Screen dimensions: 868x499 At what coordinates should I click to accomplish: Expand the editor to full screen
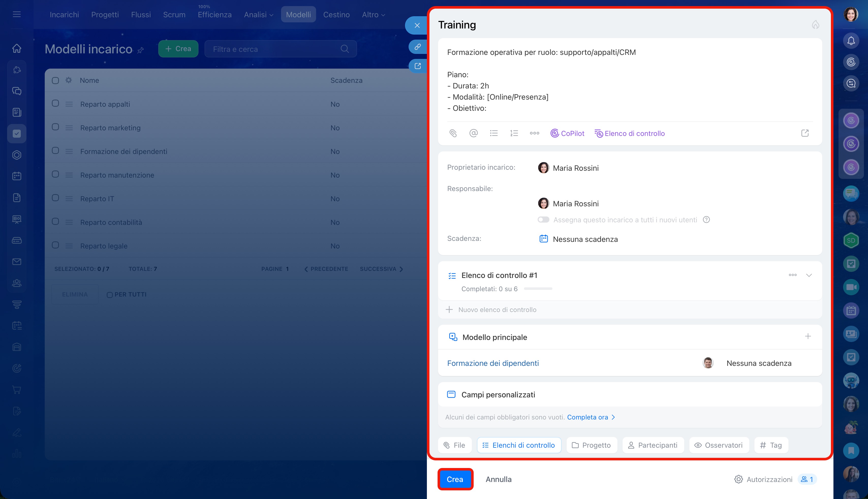coord(805,133)
